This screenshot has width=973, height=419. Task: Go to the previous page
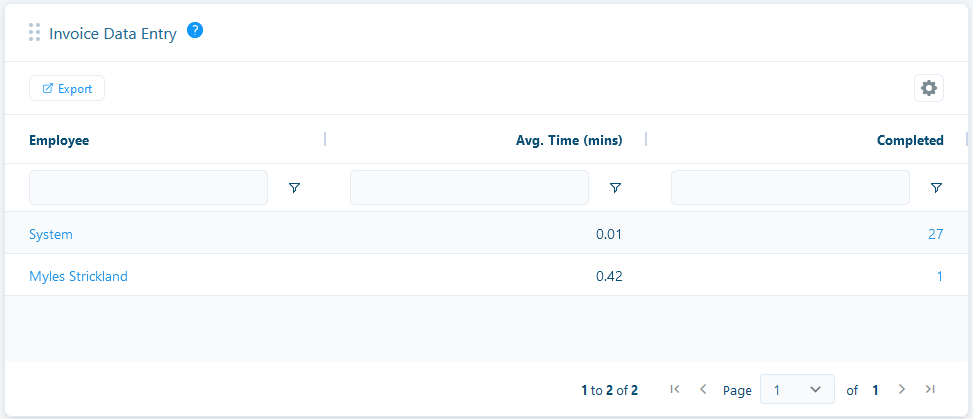pyautogui.click(x=703, y=389)
